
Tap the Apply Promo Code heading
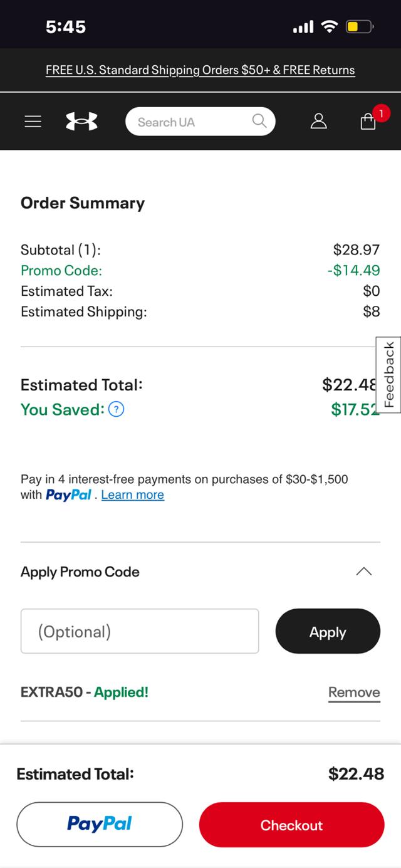pos(80,572)
